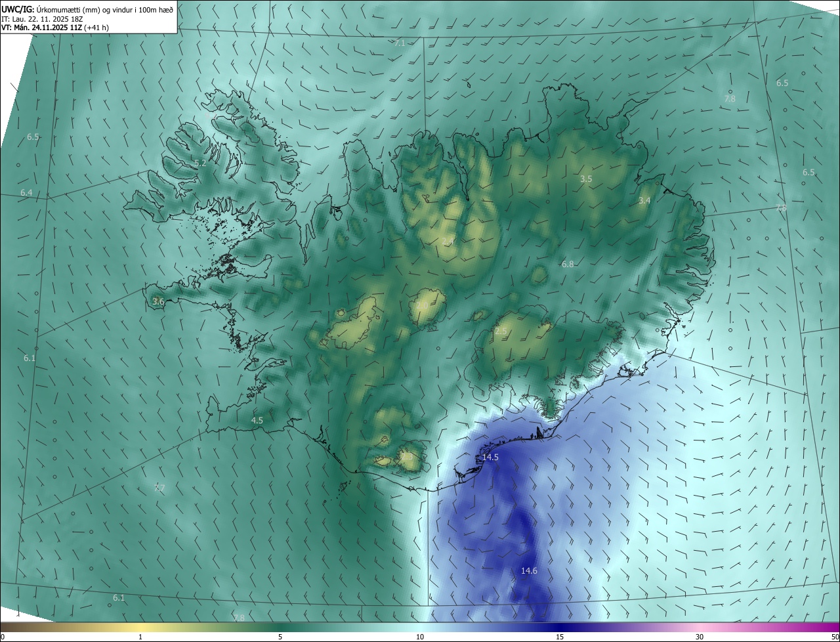Screen dimensions: 840x642
Task: Click the 14.6 value in the dark blue area
Action: [x=529, y=571]
